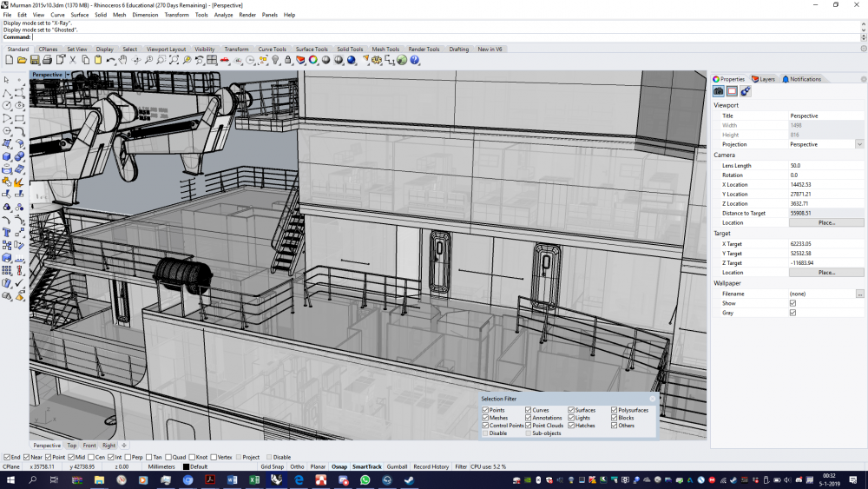Click the Default layer color swatch

[x=186, y=466]
